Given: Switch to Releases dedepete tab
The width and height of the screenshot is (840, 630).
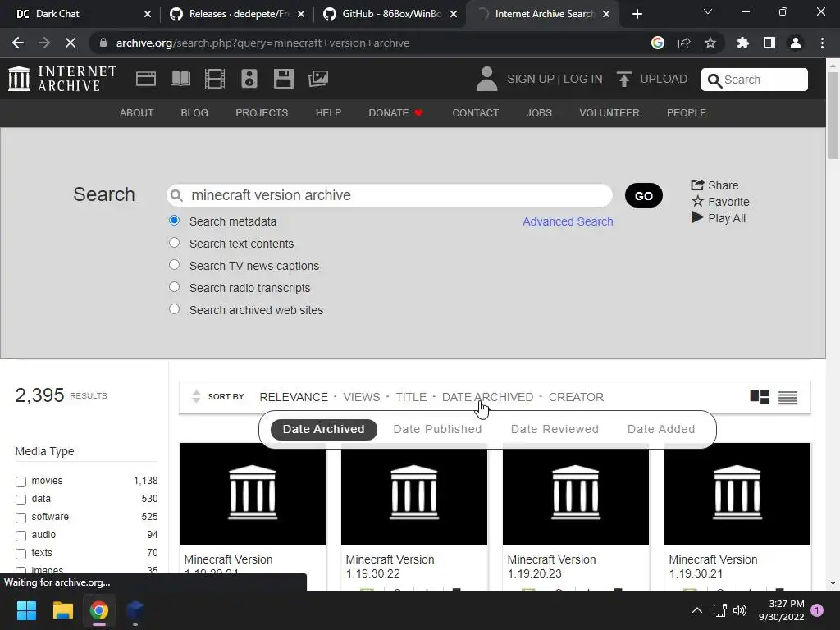Looking at the screenshot, I should [237, 14].
